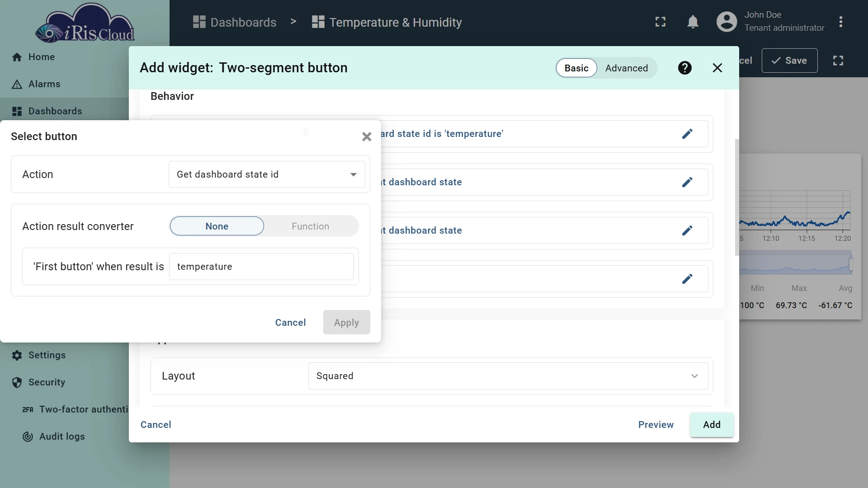Image resolution: width=868 pixels, height=488 pixels.
Task: Expand dashboard fullscreen icon beside Save
Action: [x=838, y=61]
